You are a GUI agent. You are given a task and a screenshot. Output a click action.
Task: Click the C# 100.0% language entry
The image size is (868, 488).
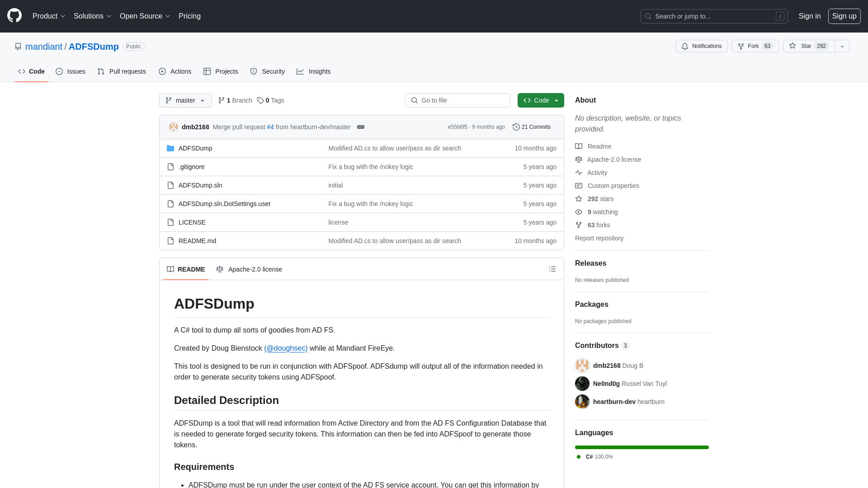(x=595, y=457)
